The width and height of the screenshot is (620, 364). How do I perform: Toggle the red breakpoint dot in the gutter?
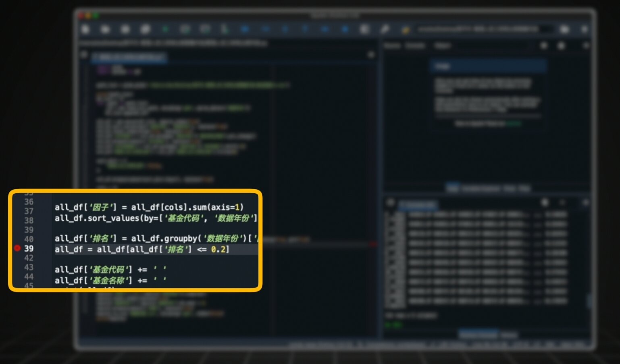[17, 248]
